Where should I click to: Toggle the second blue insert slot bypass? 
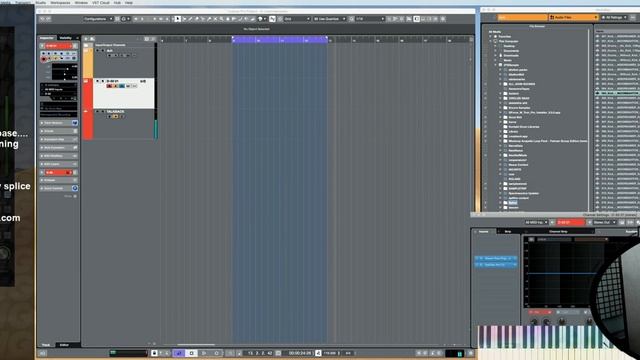[x=478, y=264]
